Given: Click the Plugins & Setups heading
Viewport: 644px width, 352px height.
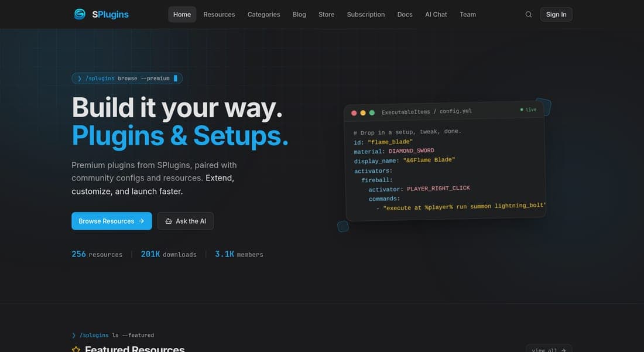Looking at the screenshot, I should pos(180,136).
